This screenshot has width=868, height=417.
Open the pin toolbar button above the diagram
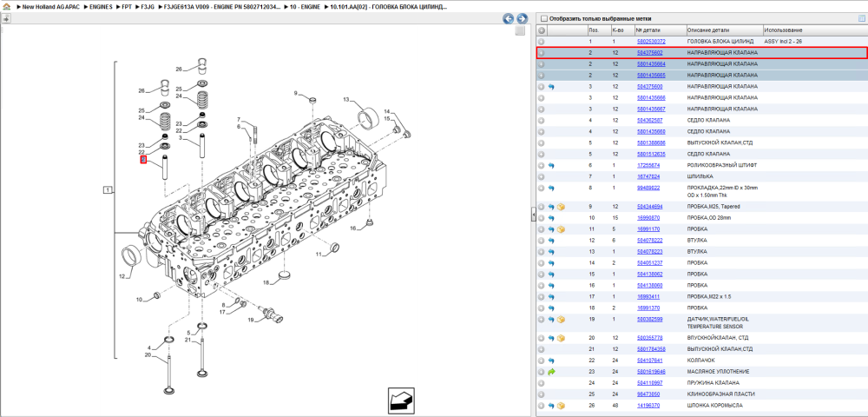tap(5, 18)
